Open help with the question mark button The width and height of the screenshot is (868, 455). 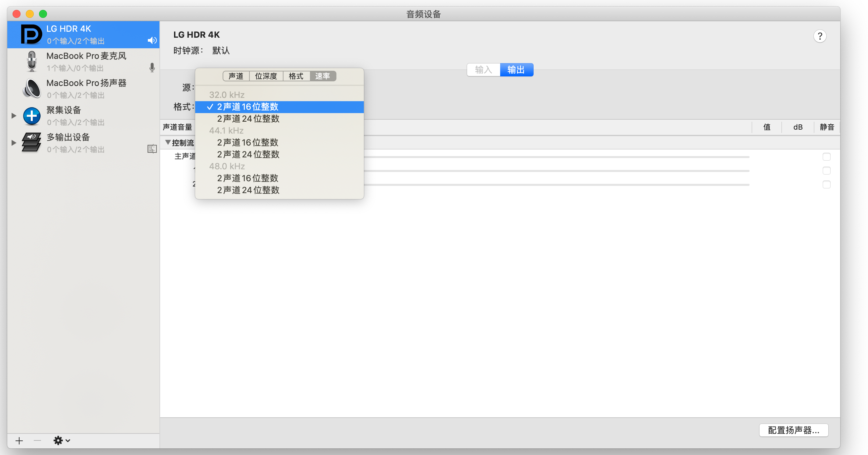click(819, 36)
